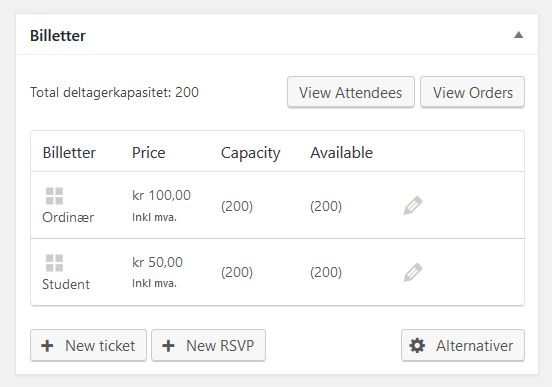The height and width of the screenshot is (387, 552).
Task: Select the Ordinær ticket name
Action: pos(68,217)
